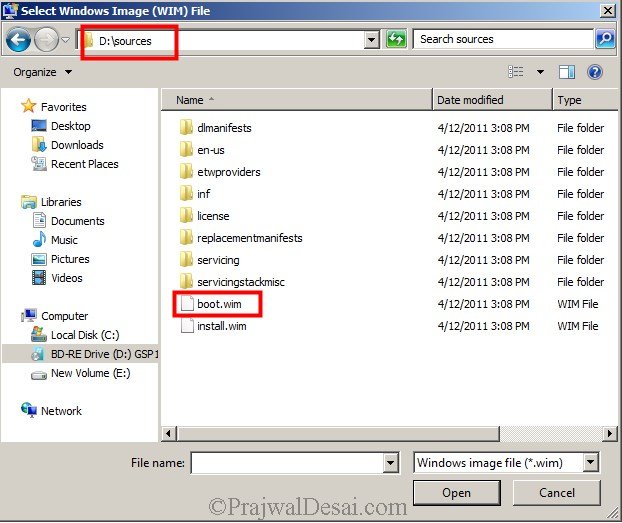Open the Videos library
This screenshot has width=622, height=523.
[67, 278]
